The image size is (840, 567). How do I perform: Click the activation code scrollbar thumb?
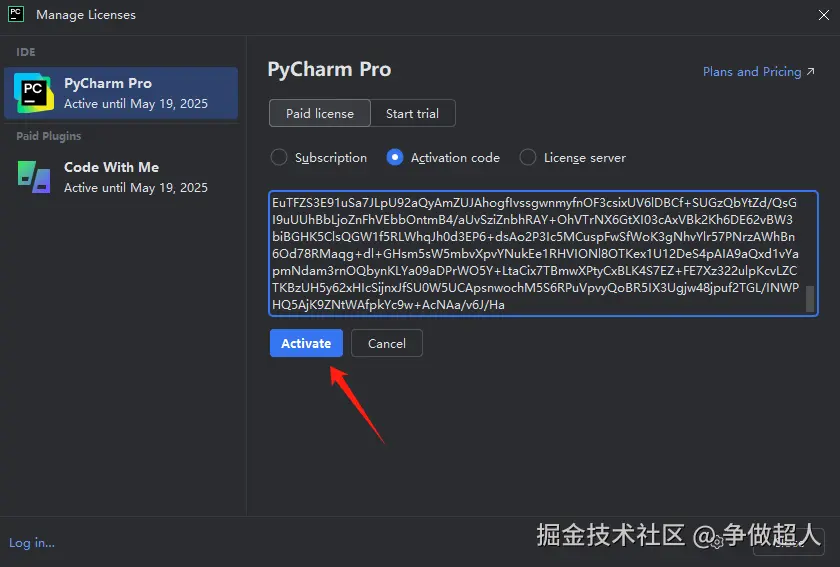tap(810, 299)
